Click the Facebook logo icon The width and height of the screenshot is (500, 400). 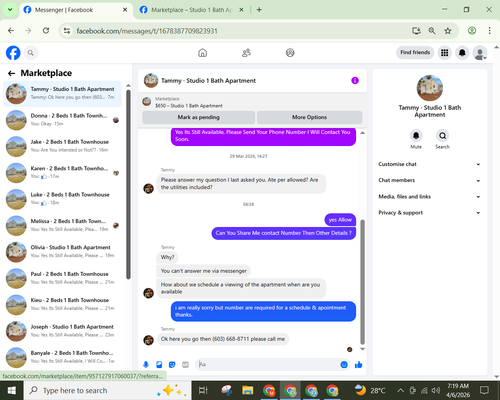pos(13,53)
